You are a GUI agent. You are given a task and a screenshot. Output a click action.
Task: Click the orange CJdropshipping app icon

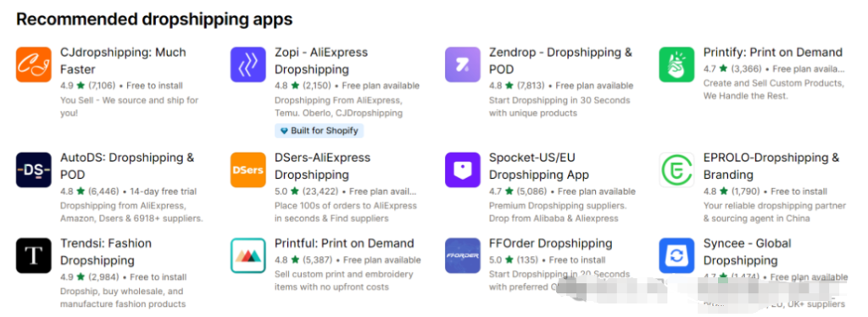click(x=33, y=64)
